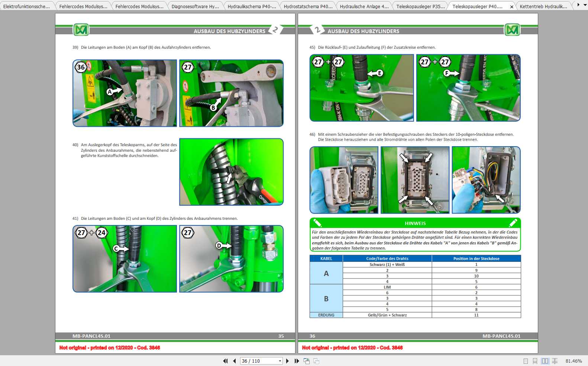Open the Elektrofunktionssche... tab
Viewport: 588px width, 366px height.
[x=26, y=6]
